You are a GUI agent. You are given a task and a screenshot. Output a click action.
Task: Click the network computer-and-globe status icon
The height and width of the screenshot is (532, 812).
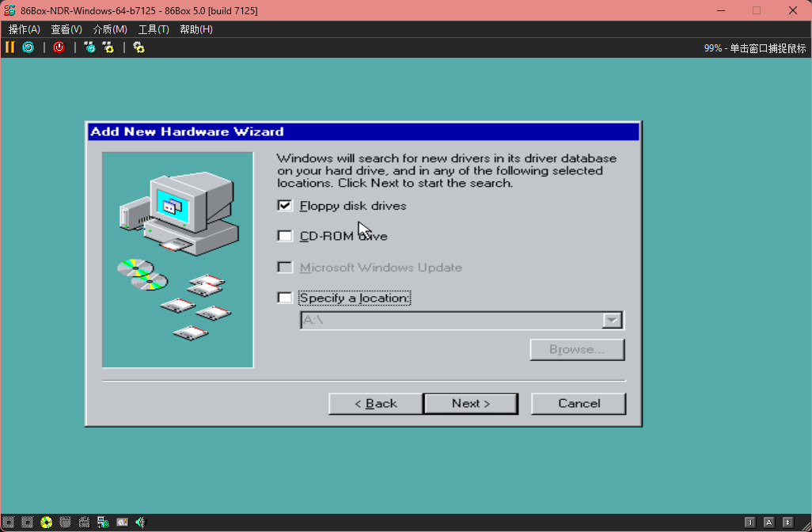click(x=103, y=522)
